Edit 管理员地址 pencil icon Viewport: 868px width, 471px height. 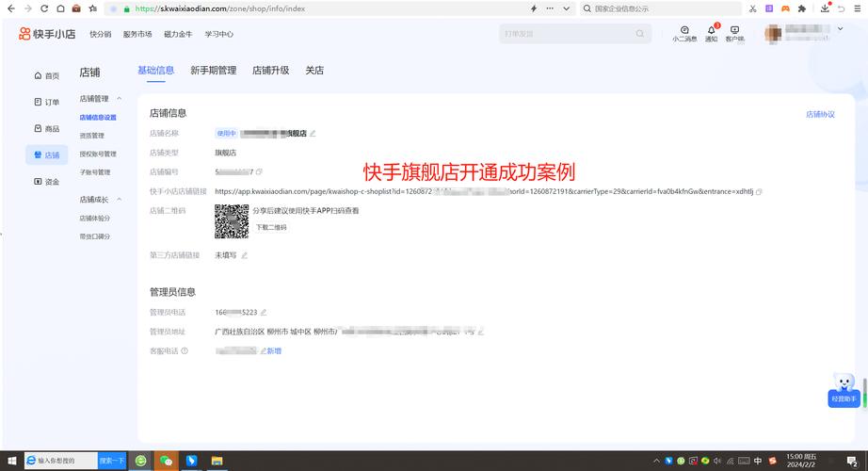tap(480, 332)
